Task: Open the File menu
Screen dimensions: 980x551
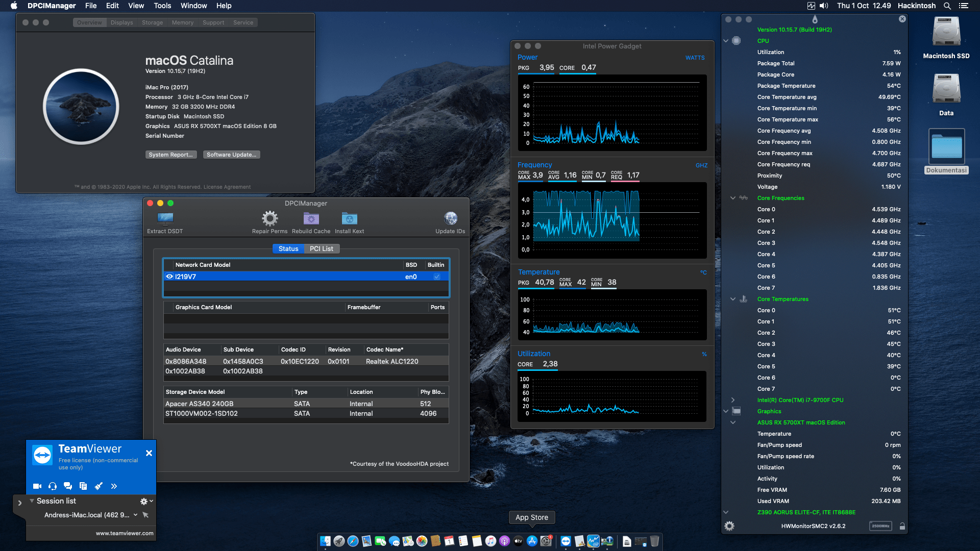Action: coord(91,6)
